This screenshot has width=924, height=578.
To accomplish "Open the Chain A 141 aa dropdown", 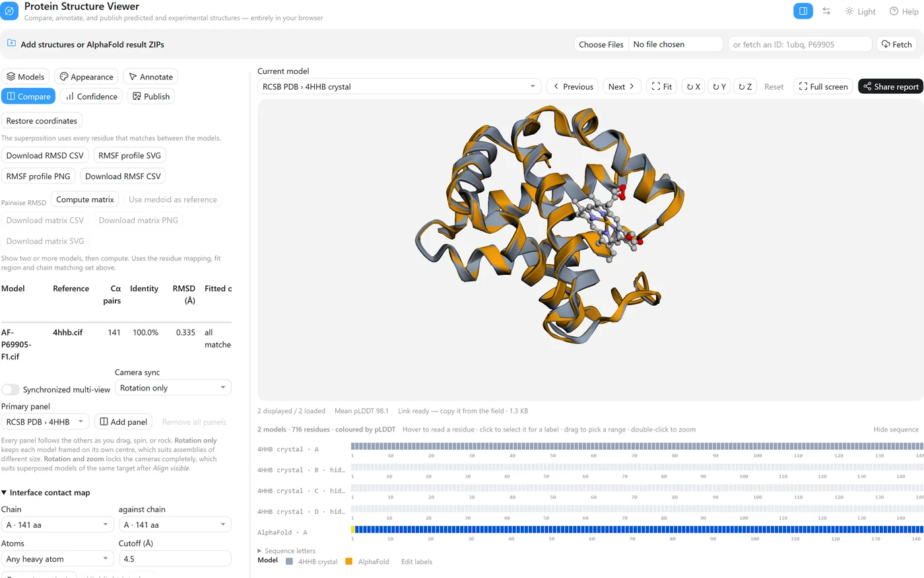I will 58,524.
